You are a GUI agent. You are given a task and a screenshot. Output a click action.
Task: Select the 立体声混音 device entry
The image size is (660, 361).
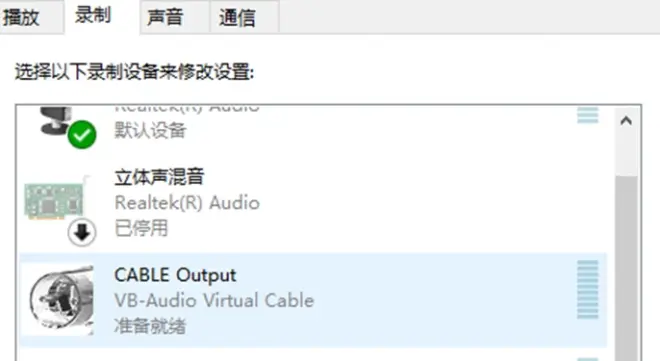313,202
